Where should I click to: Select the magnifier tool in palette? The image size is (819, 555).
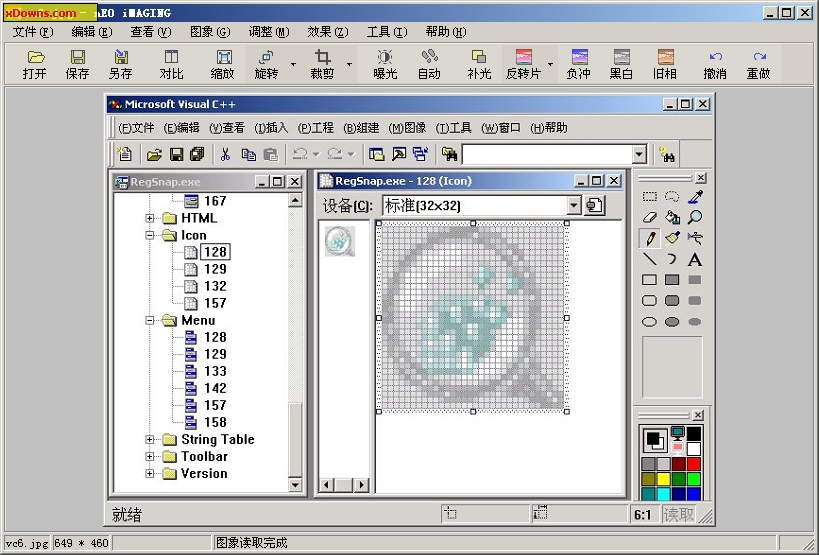pos(695,217)
